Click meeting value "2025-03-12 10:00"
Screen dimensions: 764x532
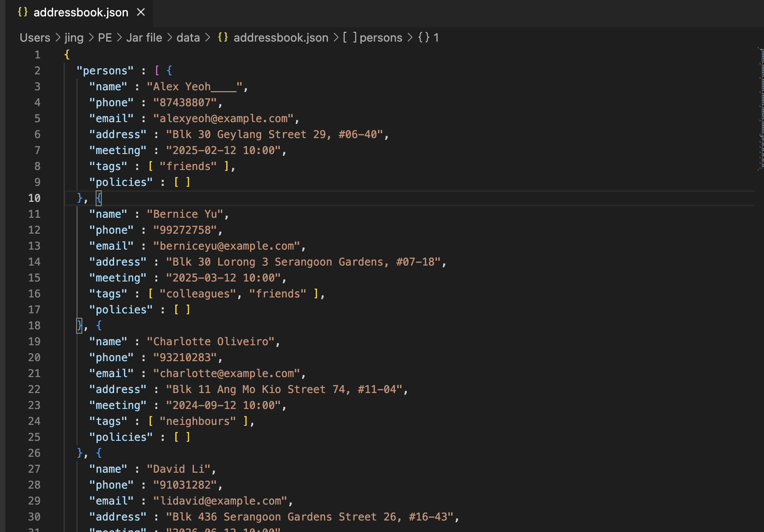click(x=224, y=278)
